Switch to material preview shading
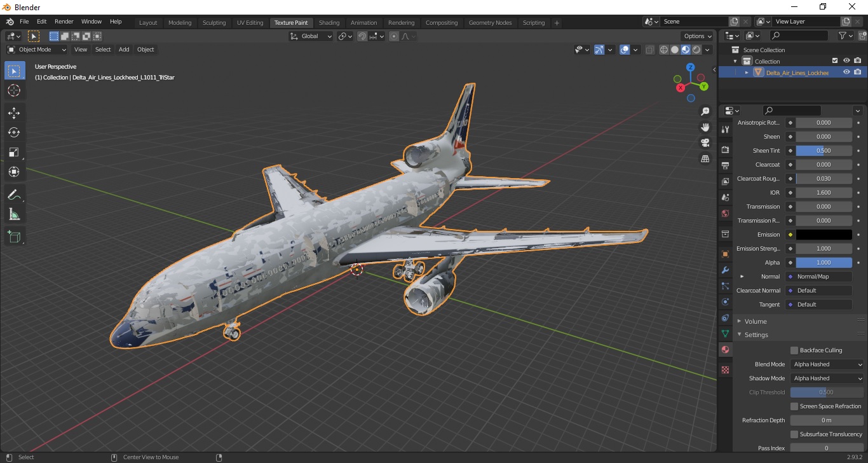 (686, 50)
